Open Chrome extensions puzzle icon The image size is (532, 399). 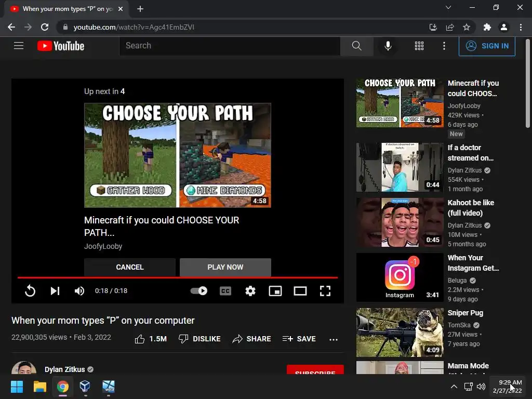[487, 27]
